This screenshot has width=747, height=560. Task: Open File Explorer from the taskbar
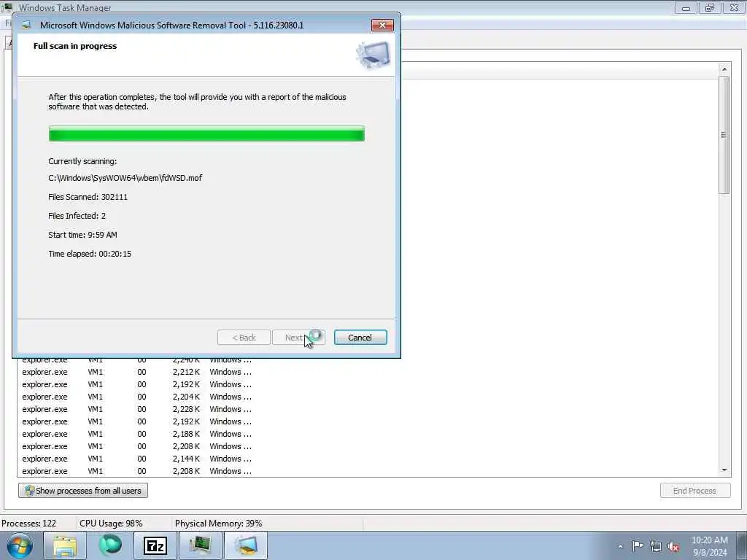click(65, 545)
